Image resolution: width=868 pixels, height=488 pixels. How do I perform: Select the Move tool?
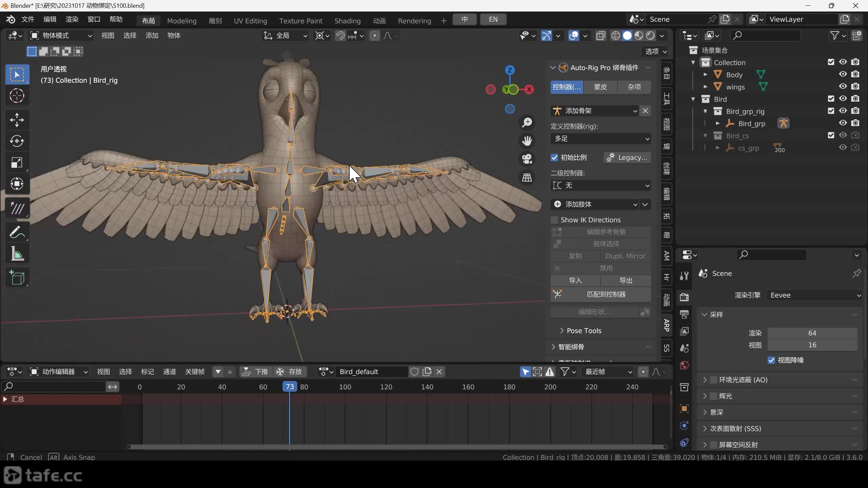click(x=17, y=120)
